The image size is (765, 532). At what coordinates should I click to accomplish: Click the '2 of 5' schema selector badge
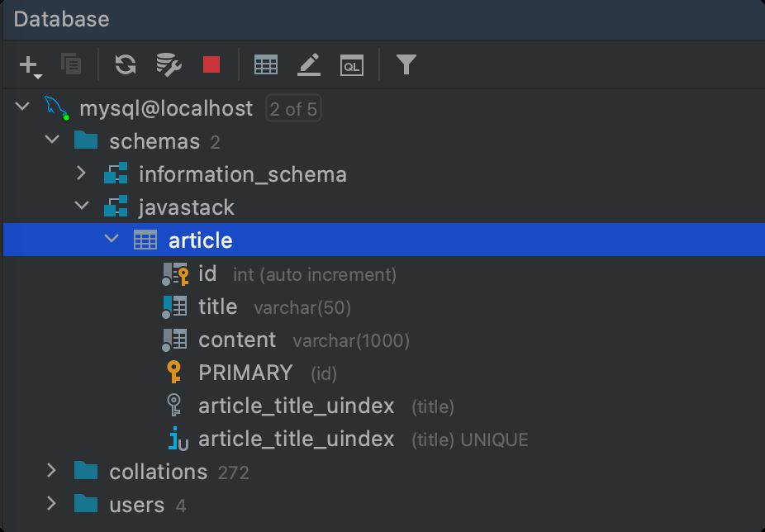[293, 108]
